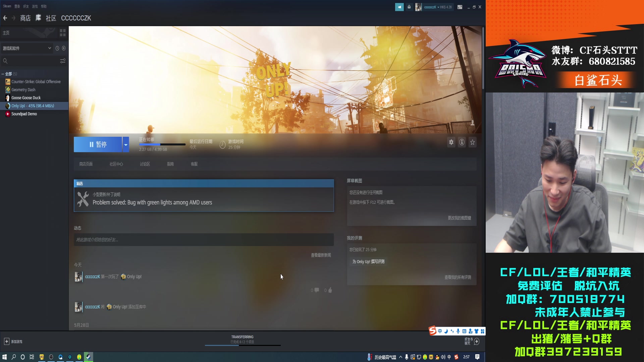Click the ccccccZK profile avatar in title bar

(418, 7)
